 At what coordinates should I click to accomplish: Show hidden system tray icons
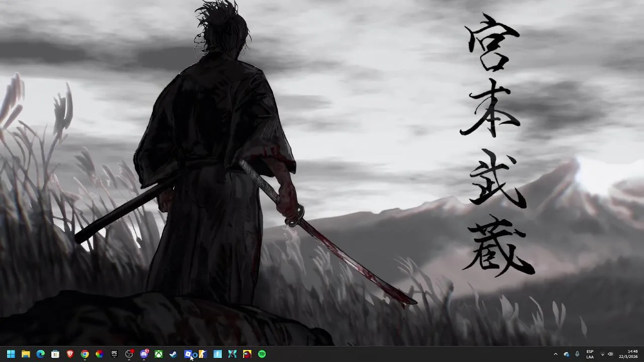point(555,354)
